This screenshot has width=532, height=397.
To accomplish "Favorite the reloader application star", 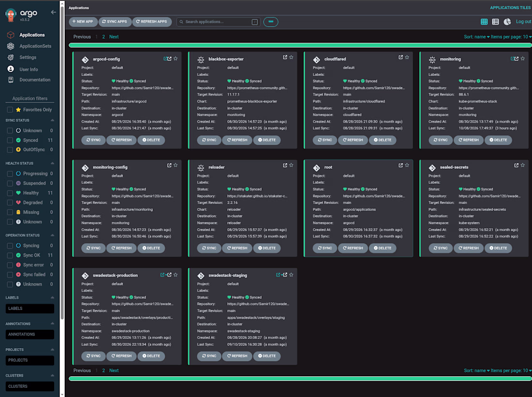I will 291,165.
